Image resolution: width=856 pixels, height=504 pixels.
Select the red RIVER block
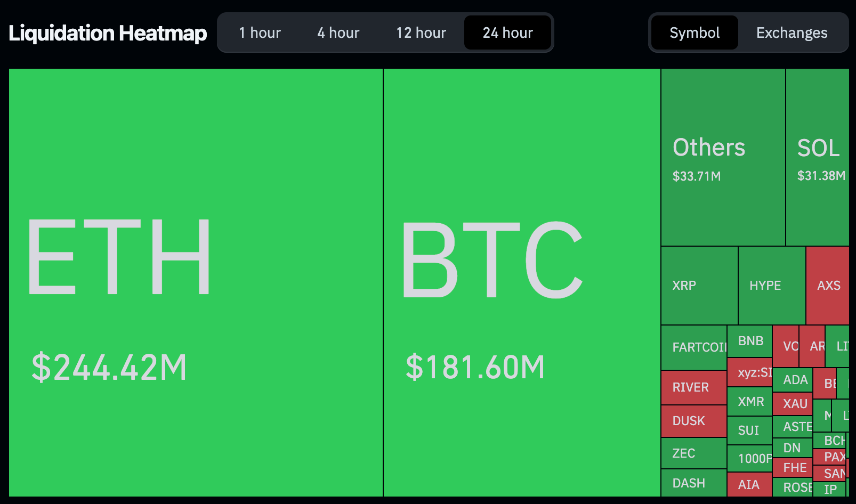pos(693,387)
